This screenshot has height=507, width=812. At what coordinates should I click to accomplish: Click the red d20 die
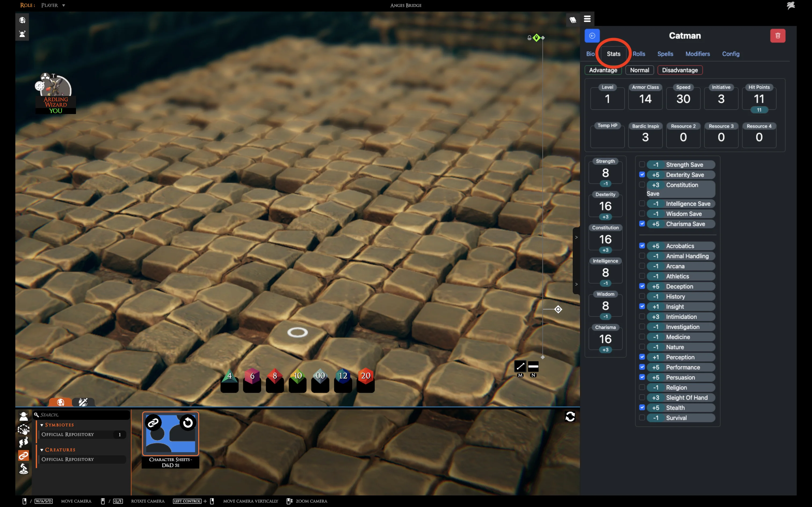[x=365, y=376]
